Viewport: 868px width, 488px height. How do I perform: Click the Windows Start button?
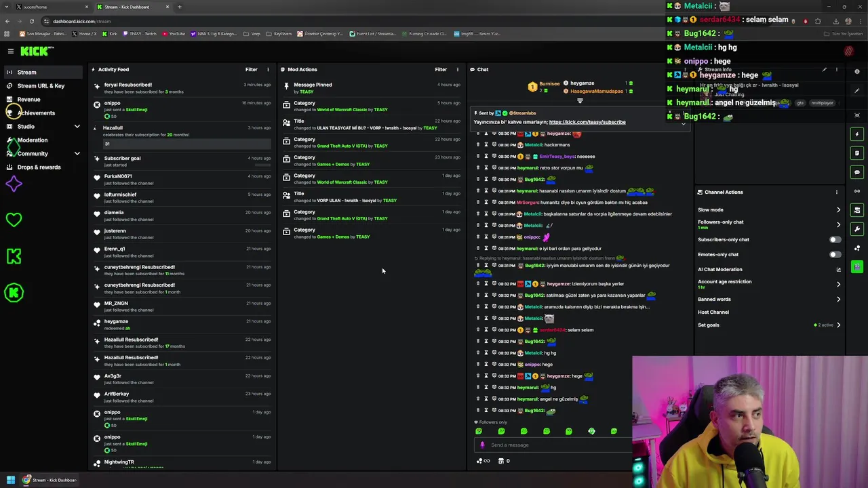[10, 480]
